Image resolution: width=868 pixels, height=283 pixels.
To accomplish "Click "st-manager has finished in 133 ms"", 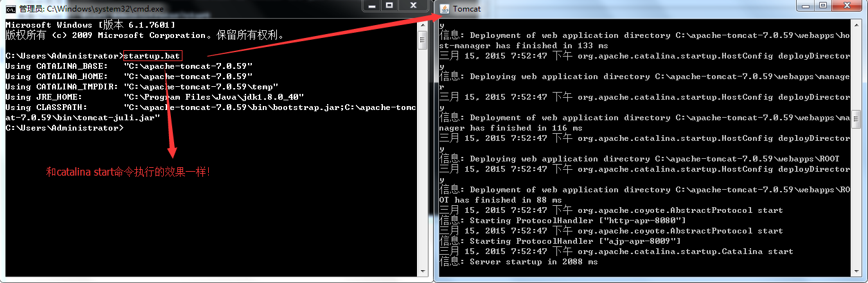I will coord(525,46).
